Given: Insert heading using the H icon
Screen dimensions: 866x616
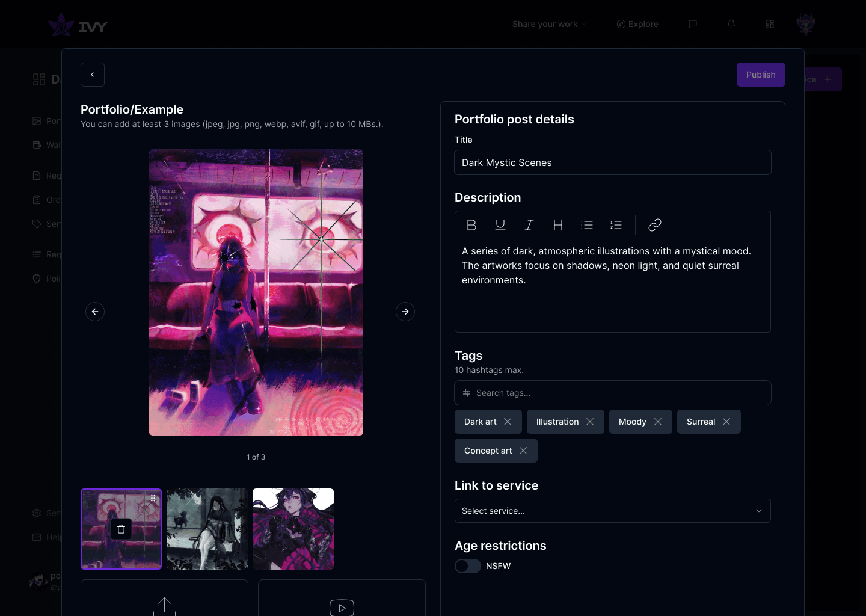Looking at the screenshot, I should (x=558, y=225).
